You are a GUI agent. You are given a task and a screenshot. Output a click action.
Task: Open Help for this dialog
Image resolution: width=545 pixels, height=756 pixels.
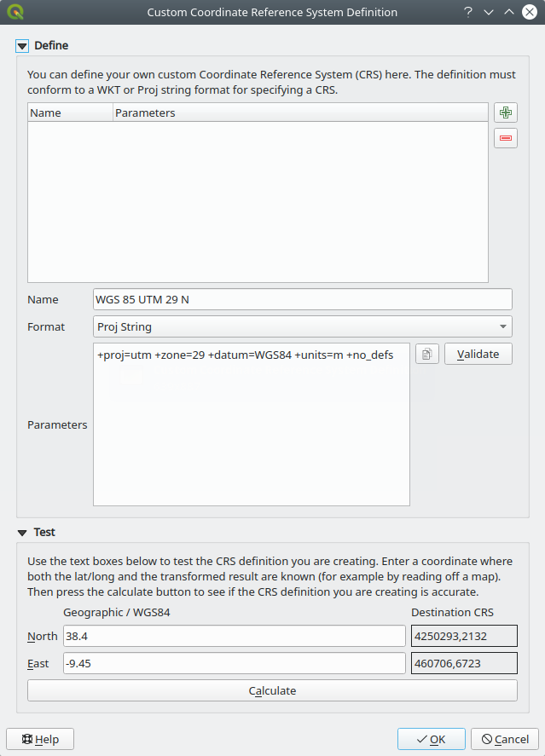[x=40, y=739]
